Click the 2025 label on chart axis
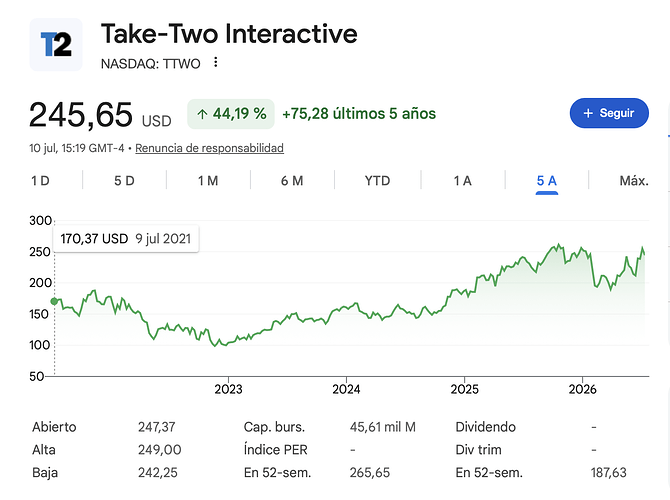The height and width of the screenshot is (500, 670). (464, 389)
